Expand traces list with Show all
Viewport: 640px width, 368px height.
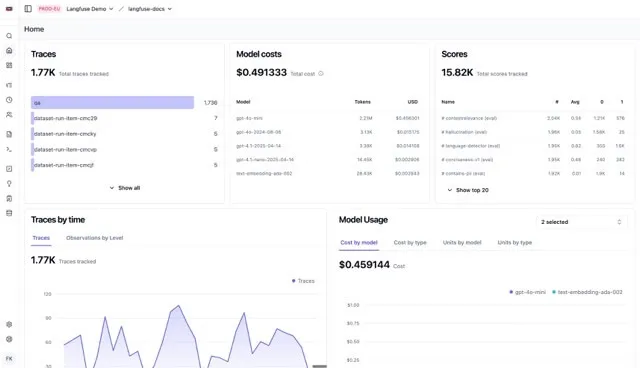point(125,188)
